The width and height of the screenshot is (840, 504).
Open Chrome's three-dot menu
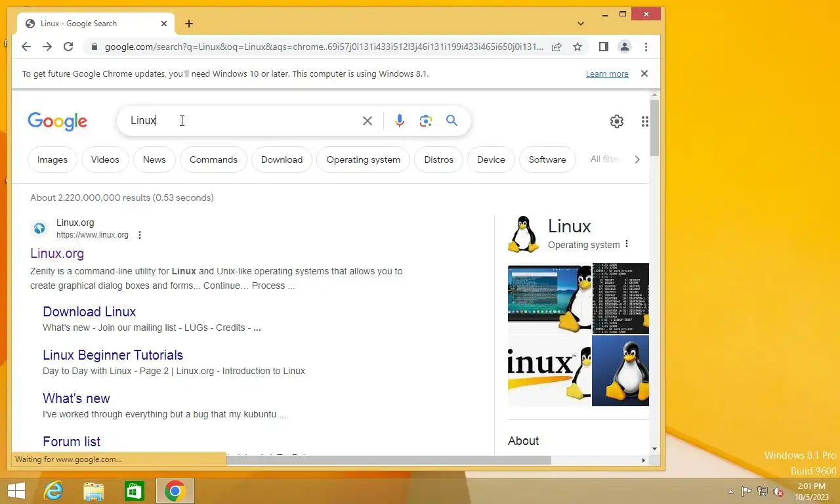point(646,47)
